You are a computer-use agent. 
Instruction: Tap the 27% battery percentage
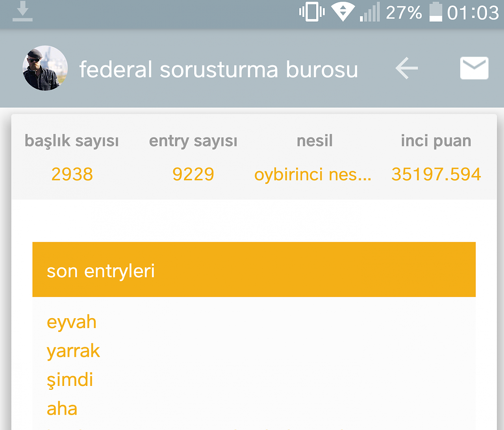click(404, 13)
